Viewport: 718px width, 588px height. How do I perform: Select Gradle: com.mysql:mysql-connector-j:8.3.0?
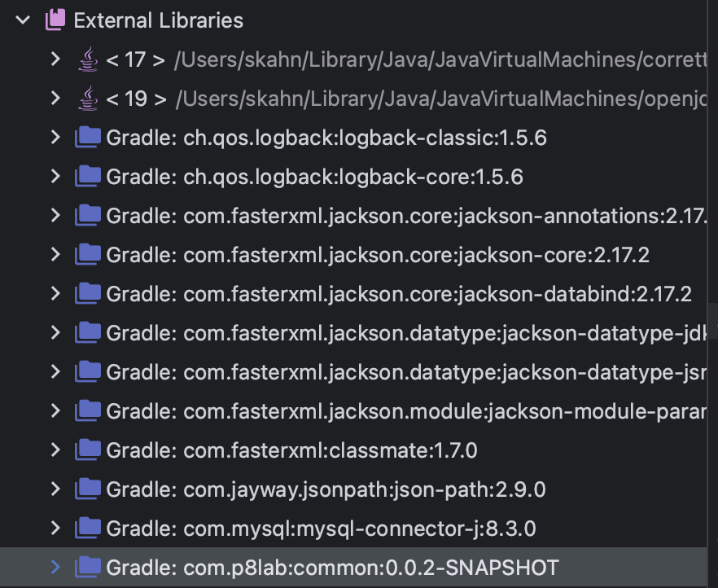click(321, 529)
